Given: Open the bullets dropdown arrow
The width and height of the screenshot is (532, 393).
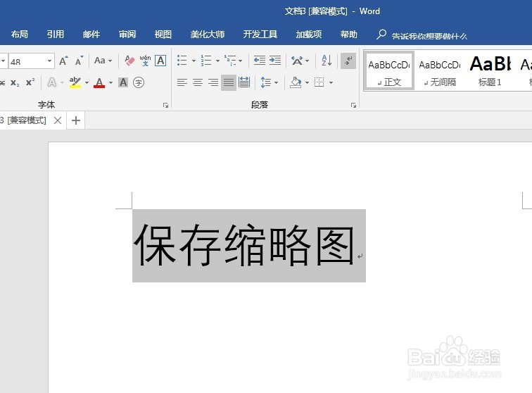Looking at the screenshot, I should [194, 61].
